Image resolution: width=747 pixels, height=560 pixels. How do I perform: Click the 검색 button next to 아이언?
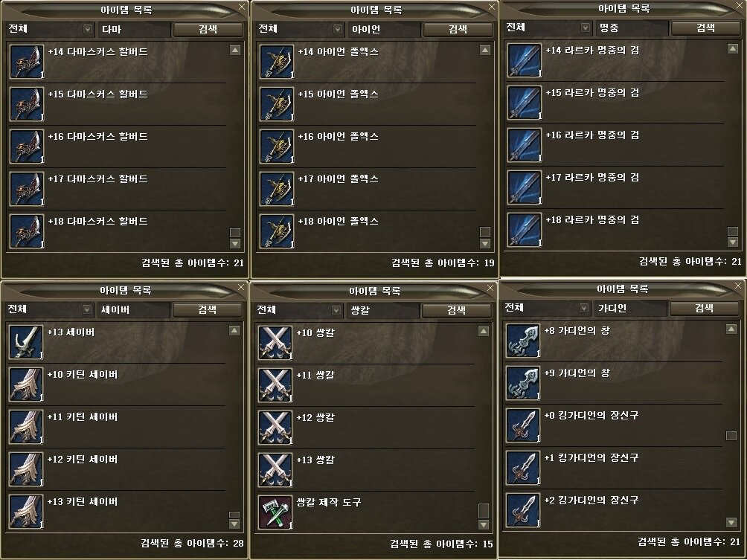click(x=458, y=30)
